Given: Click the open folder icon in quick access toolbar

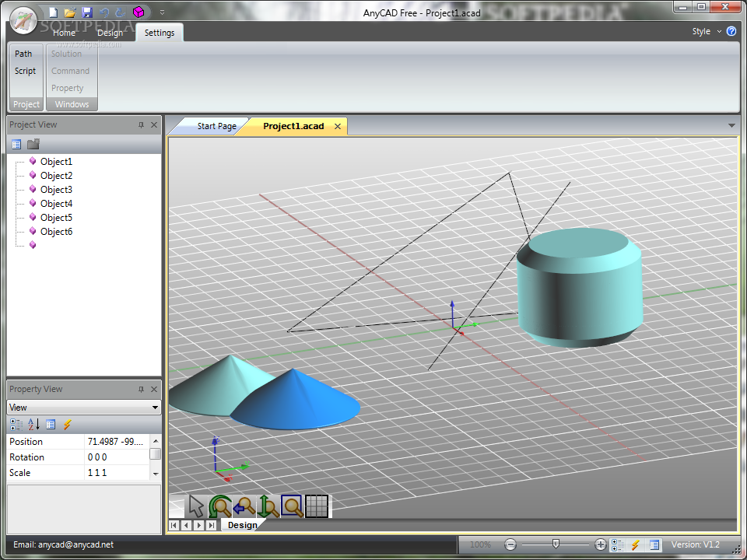Looking at the screenshot, I should (70, 12).
